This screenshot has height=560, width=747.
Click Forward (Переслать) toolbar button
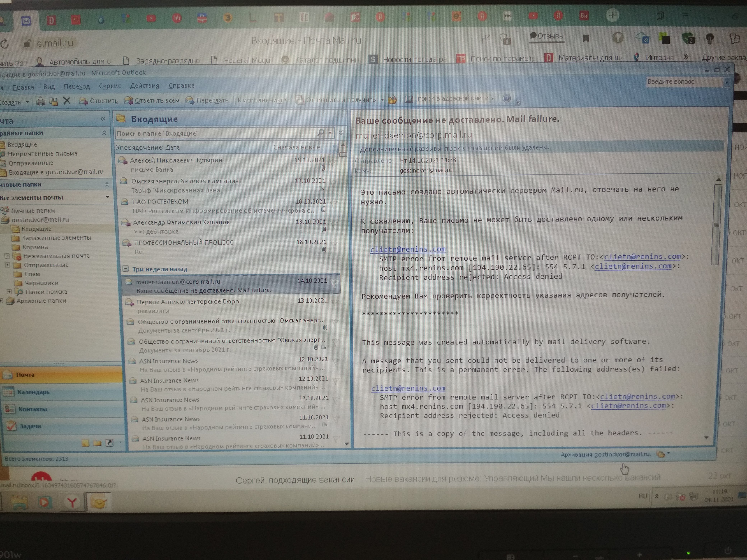(207, 100)
